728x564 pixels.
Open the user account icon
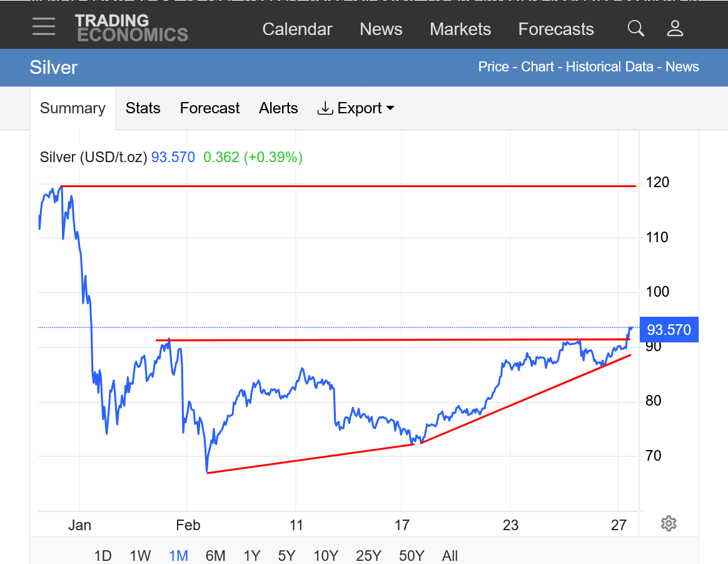coord(675,28)
